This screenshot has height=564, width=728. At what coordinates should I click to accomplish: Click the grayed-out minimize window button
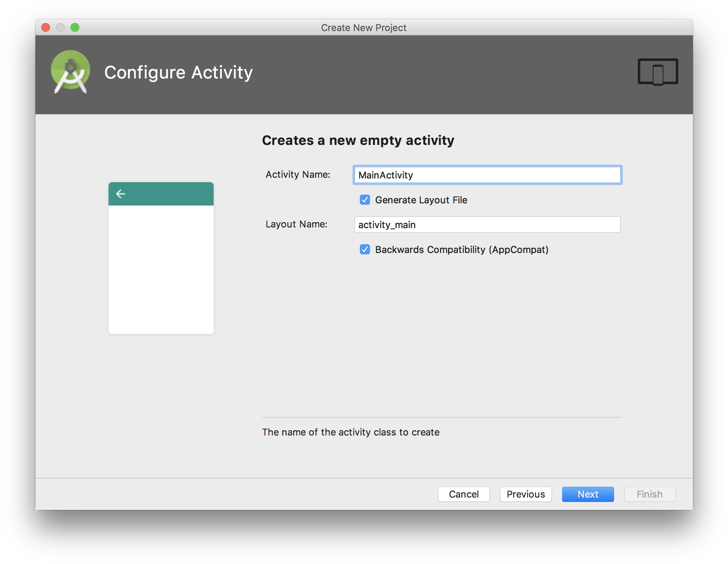(x=60, y=27)
